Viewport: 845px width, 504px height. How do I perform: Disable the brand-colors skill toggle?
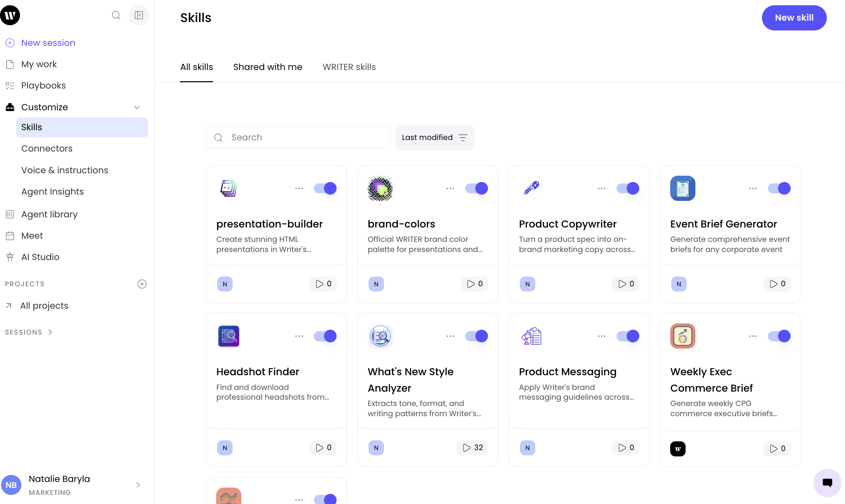tap(476, 188)
